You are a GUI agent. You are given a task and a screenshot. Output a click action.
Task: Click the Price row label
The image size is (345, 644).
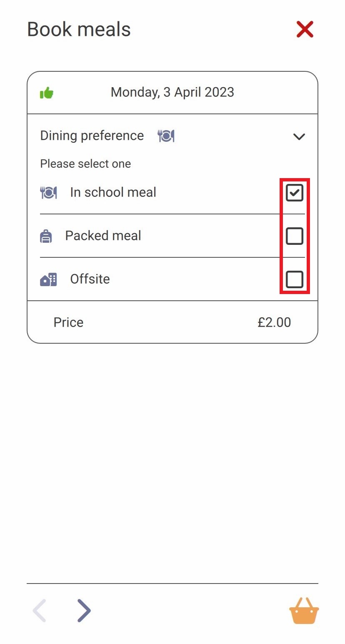click(68, 322)
